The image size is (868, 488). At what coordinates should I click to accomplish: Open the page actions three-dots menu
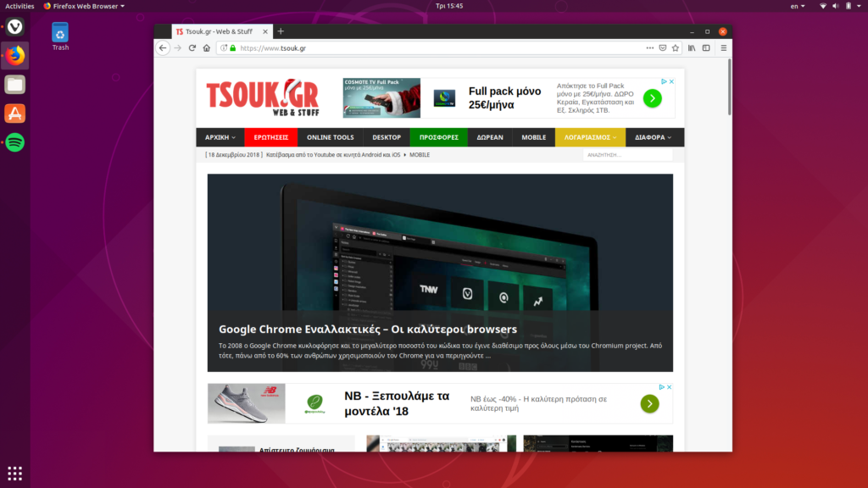(650, 48)
